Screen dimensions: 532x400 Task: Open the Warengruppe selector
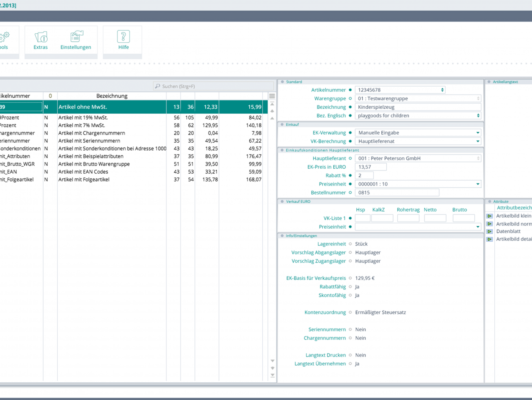(x=478, y=98)
